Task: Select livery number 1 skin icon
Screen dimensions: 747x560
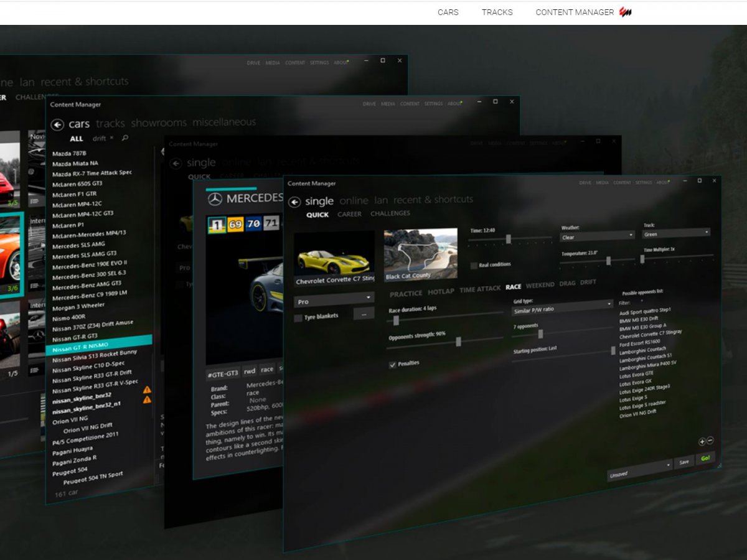Action: 217,225
